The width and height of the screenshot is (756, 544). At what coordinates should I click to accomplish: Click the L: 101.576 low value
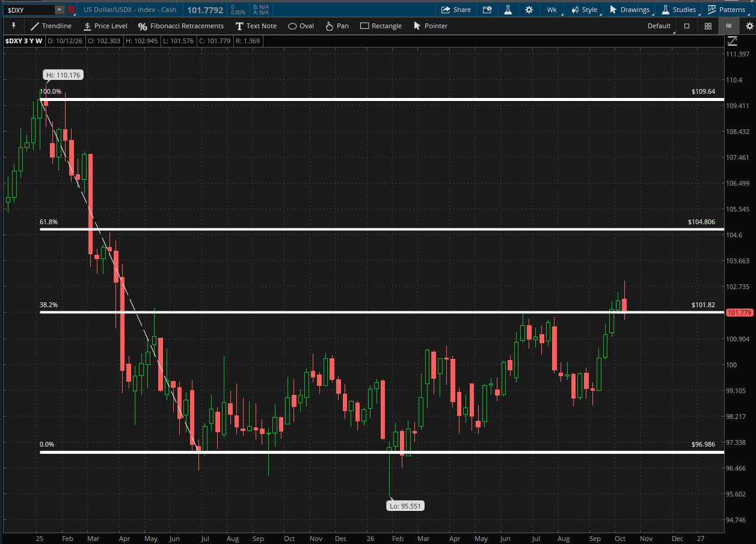[178, 41]
